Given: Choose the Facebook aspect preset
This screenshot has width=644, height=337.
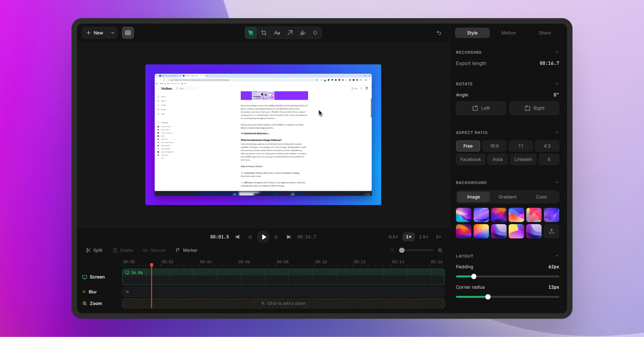Looking at the screenshot, I should coord(470,160).
